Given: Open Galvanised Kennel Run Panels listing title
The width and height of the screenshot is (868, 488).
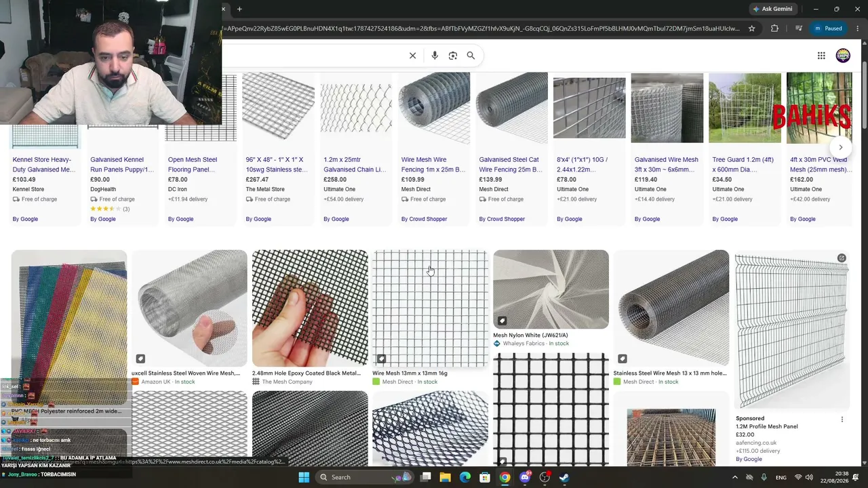Looking at the screenshot, I should 122,165.
